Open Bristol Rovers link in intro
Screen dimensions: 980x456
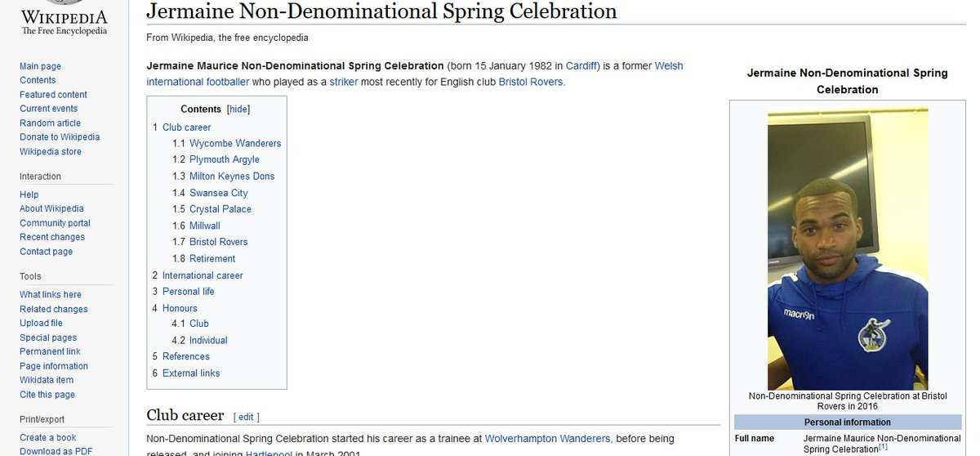coord(531,82)
